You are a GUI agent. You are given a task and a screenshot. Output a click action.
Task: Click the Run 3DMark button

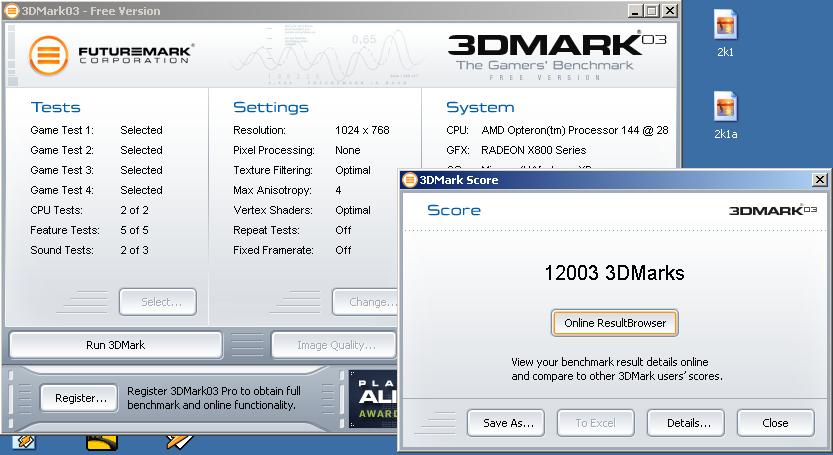coord(115,345)
